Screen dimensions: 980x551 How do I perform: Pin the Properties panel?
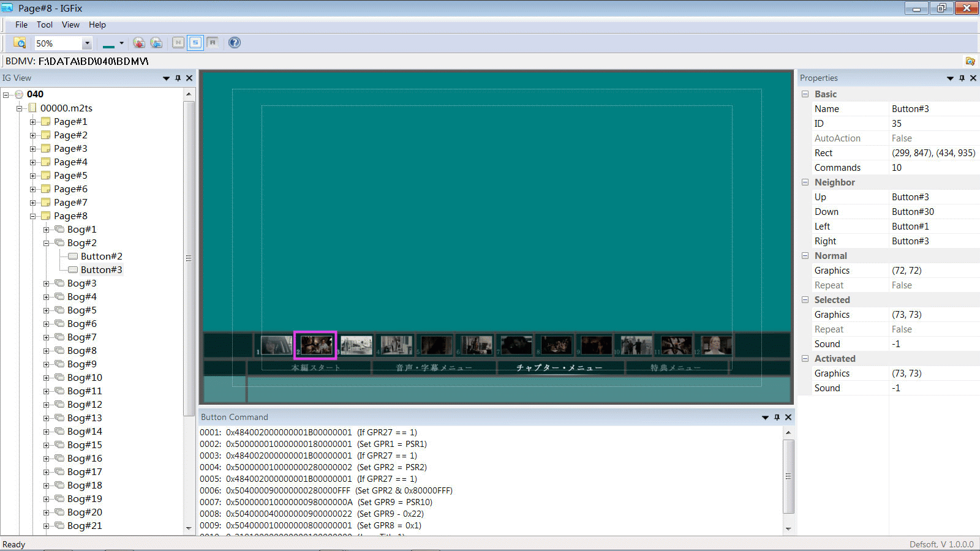click(x=962, y=78)
